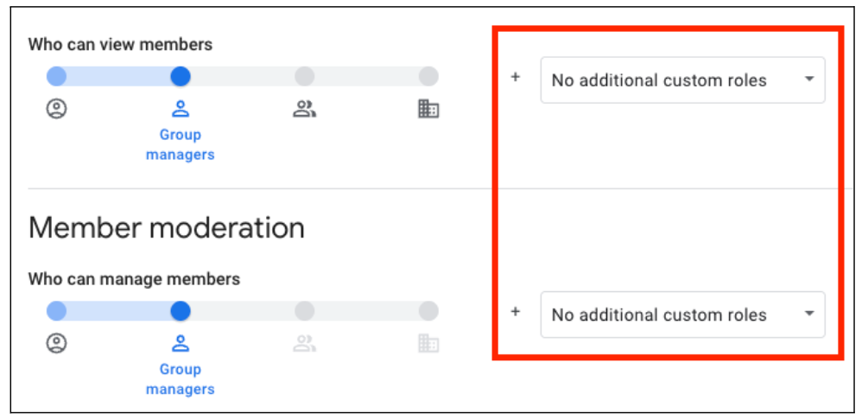Click the manage members slider's selected stop

coord(181,311)
